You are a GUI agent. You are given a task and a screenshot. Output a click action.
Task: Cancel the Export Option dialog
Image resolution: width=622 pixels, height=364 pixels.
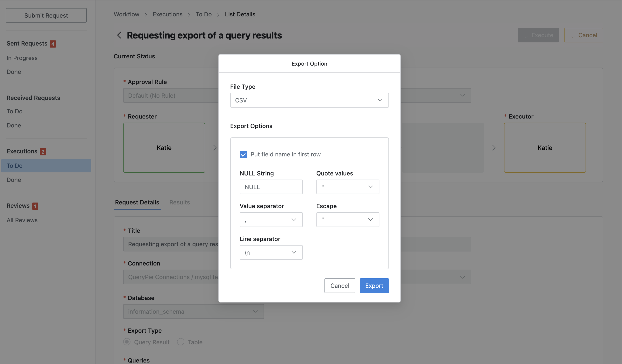click(339, 286)
